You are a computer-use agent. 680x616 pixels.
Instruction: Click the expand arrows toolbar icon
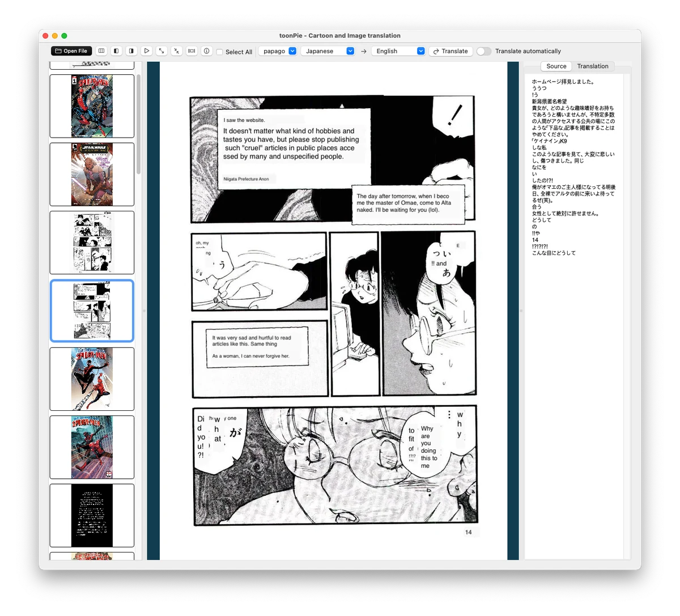click(x=161, y=51)
